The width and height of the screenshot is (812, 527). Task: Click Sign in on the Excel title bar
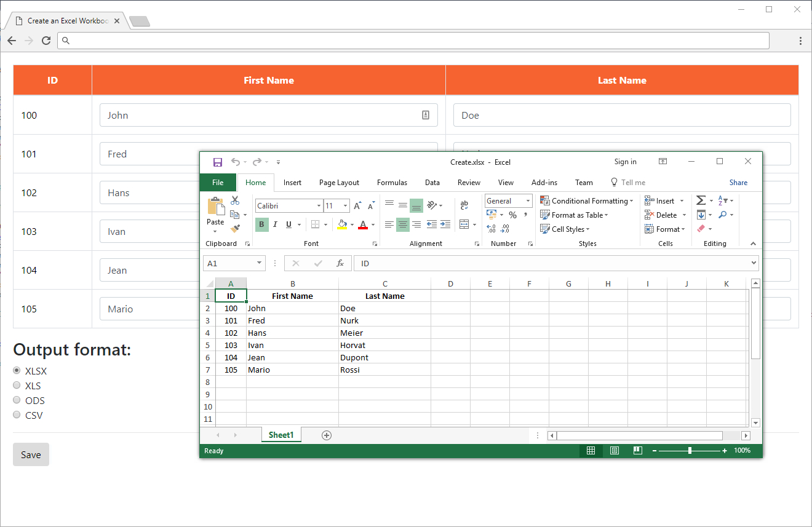click(625, 162)
